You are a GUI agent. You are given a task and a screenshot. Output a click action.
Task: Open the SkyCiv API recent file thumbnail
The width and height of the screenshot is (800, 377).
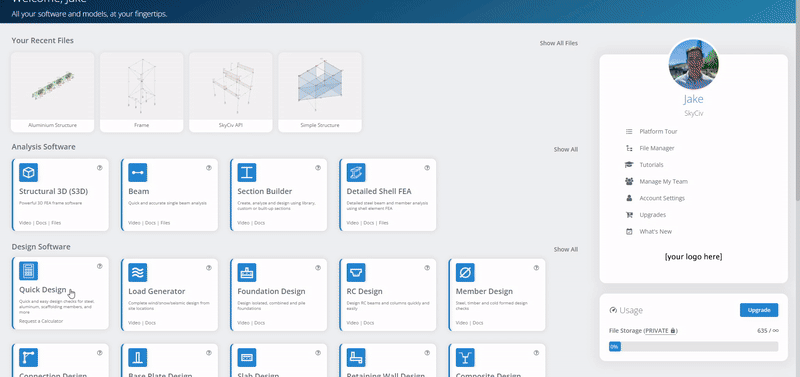click(231, 92)
